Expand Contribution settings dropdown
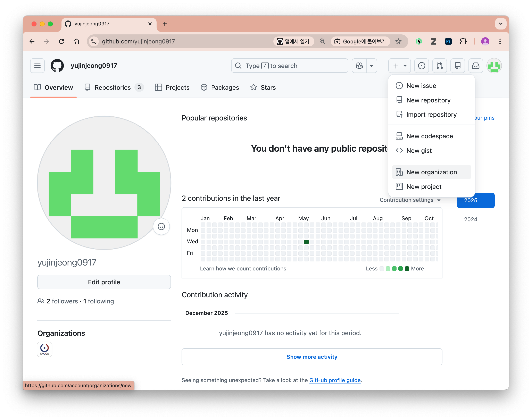Viewport: 532px width, 420px height. (x=410, y=200)
